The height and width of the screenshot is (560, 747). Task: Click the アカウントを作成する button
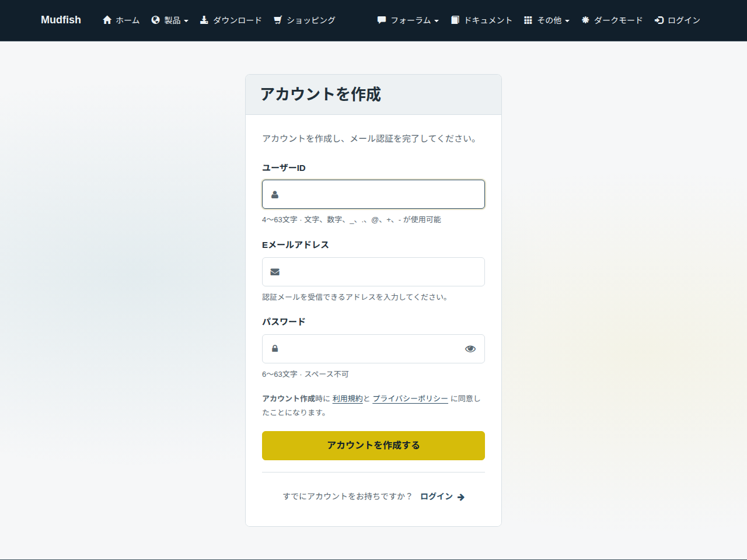pos(373,446)
